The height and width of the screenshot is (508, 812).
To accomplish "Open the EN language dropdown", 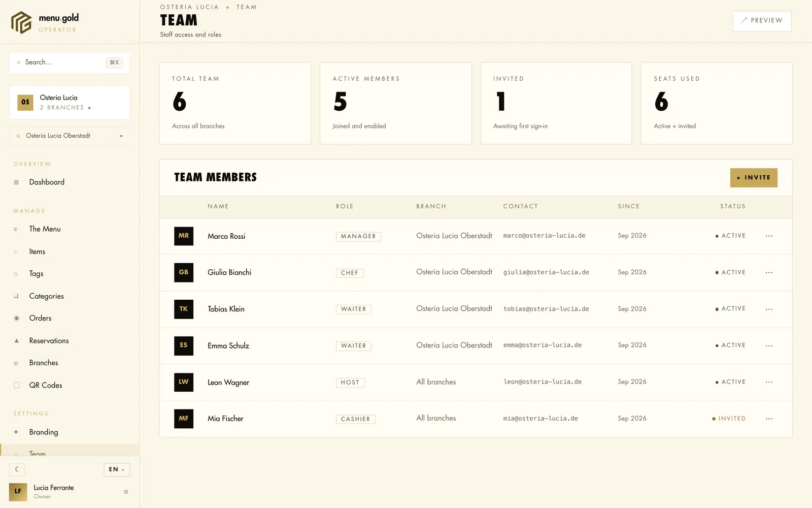I will (117, 469).
